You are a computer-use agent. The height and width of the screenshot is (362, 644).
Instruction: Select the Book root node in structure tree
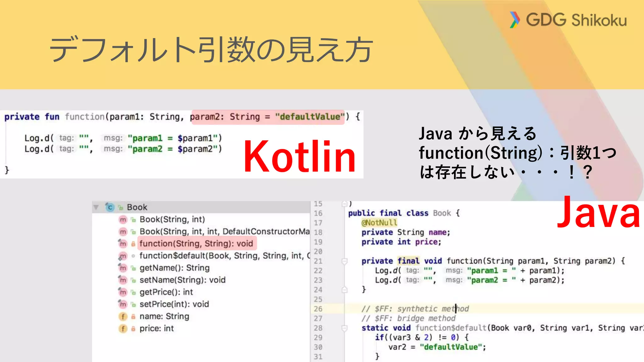pos(201,207)
